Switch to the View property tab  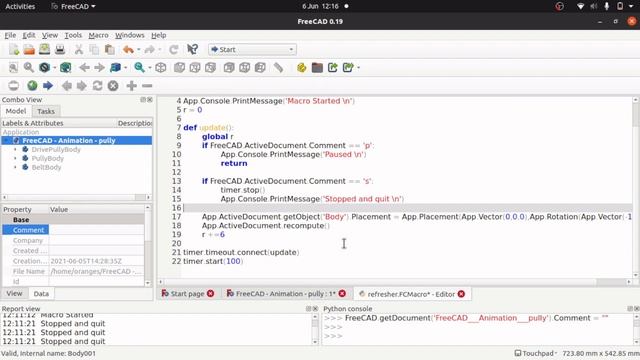[14, 293]
